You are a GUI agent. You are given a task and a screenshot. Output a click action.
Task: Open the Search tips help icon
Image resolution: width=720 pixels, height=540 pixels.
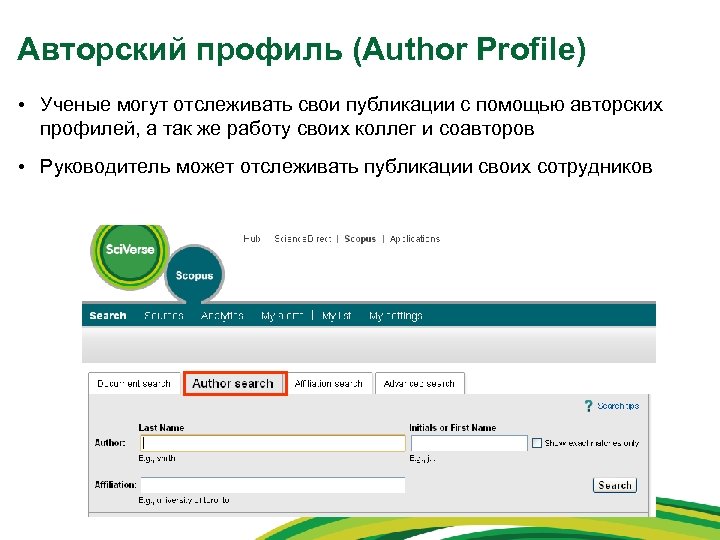(588, 406)
